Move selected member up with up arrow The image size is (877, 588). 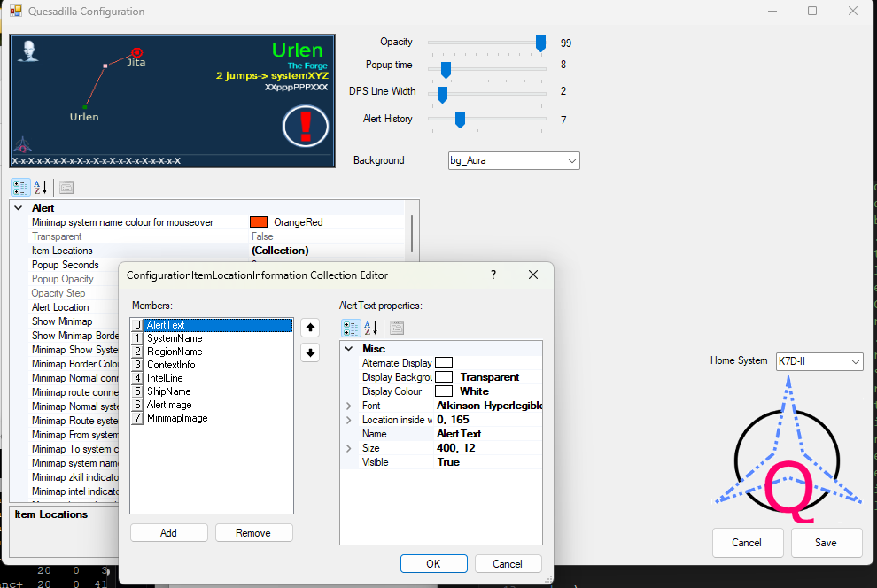(x=310, y=327)
